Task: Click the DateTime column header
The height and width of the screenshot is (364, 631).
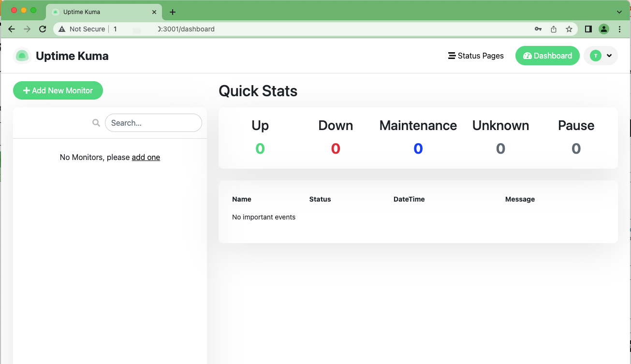Action: pos(409,199)
